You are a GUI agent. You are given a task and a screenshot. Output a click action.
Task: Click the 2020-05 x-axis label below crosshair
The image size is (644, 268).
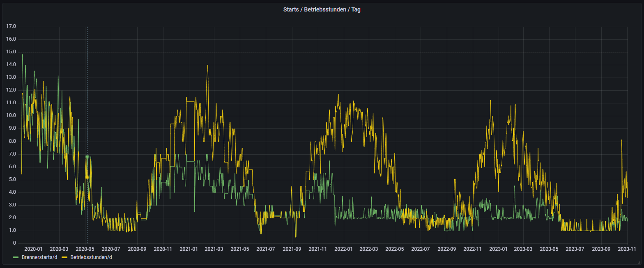point(85,249)
